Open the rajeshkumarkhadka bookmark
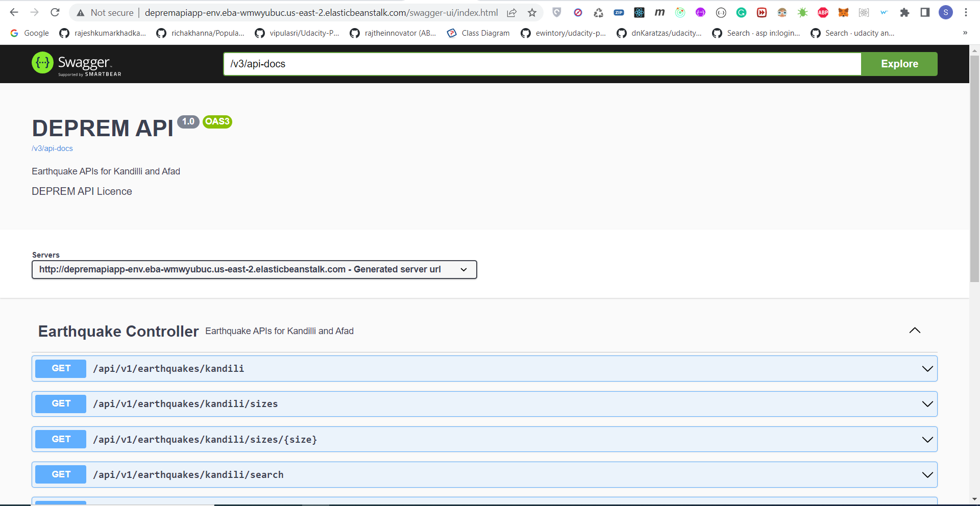 point(103,33)
